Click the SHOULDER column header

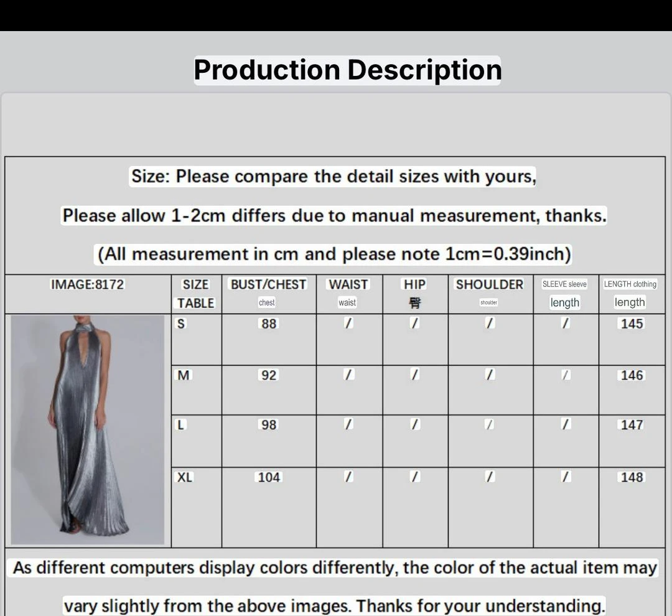pos(490,284)
